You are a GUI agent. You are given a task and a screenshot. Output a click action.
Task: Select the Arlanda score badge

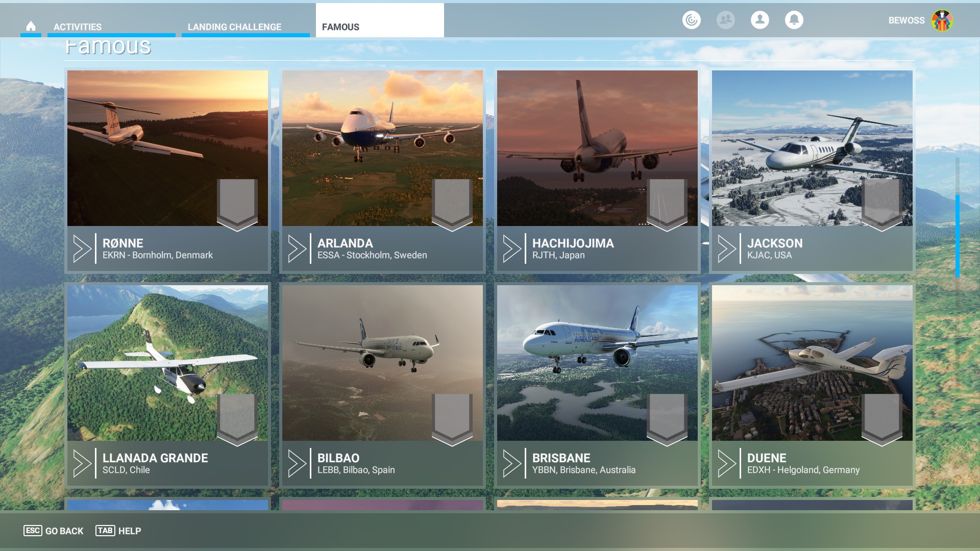(452, 204)
